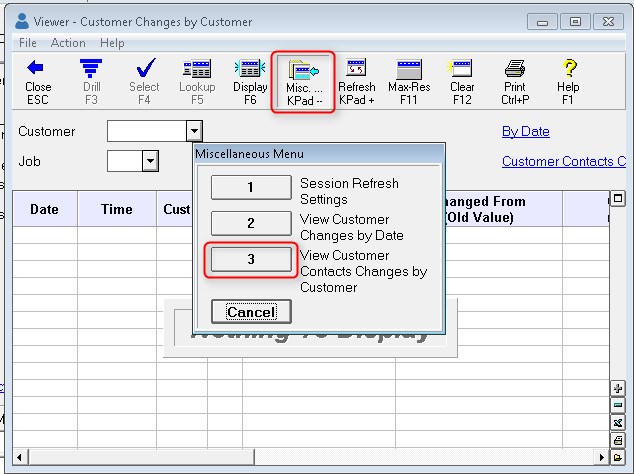Click the plus button beside the grid
Image resolution: width=634 pixels, height=474 pixels.
(x=617, y=388)
